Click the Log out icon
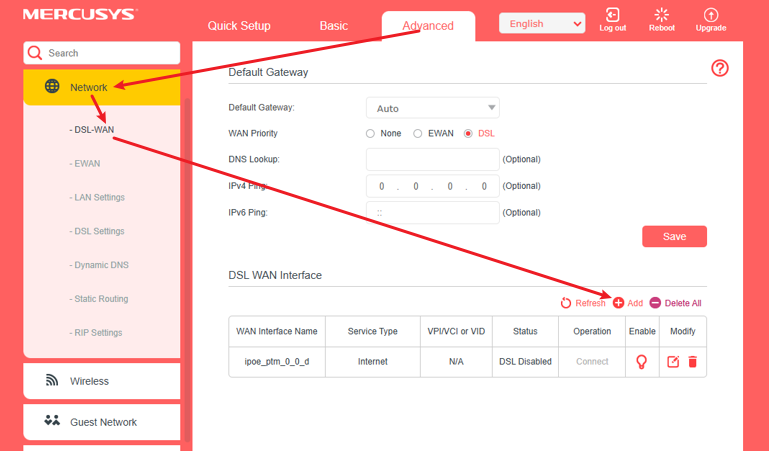The height and width of the screenshot is (451, 769). pos(612,15)
